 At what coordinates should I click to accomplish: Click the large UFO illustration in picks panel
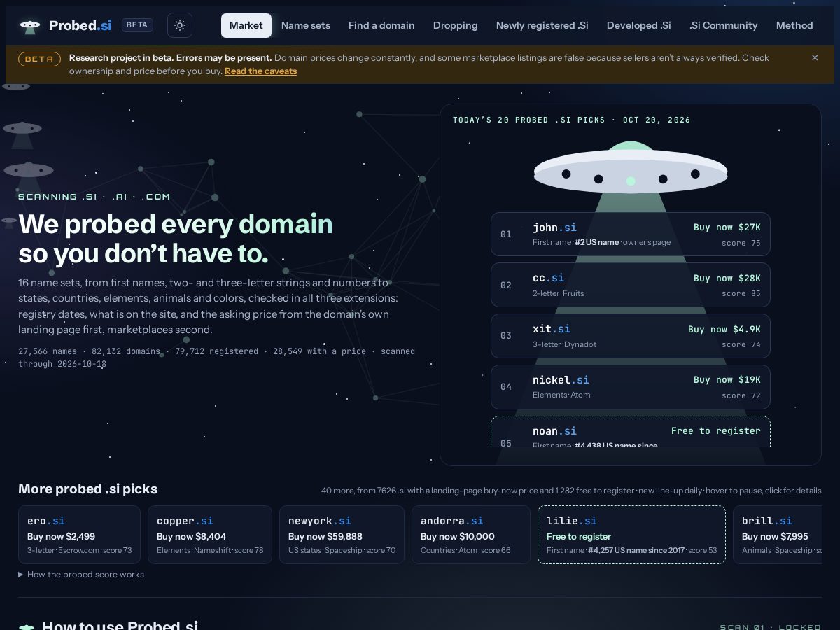tap(631, 168)
